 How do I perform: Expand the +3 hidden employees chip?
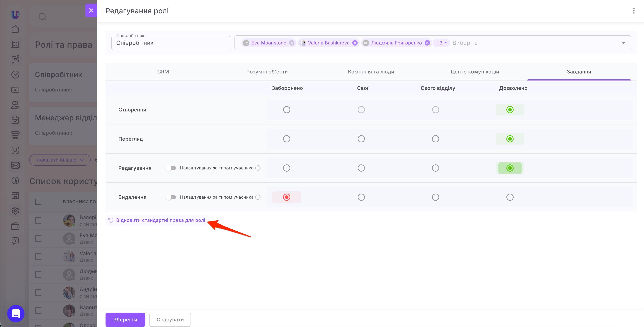pos(441,43)
